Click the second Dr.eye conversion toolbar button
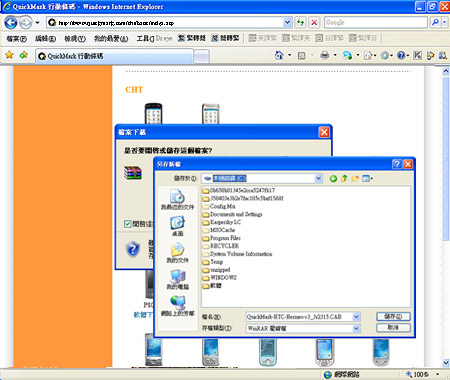Screen dimensions: 450x380 point(225,38)
